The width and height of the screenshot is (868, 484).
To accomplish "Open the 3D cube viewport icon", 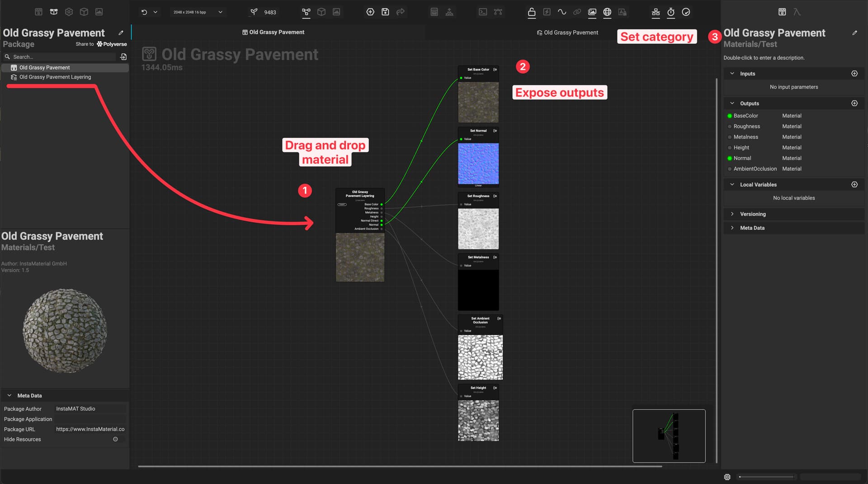I will point(321,12).
